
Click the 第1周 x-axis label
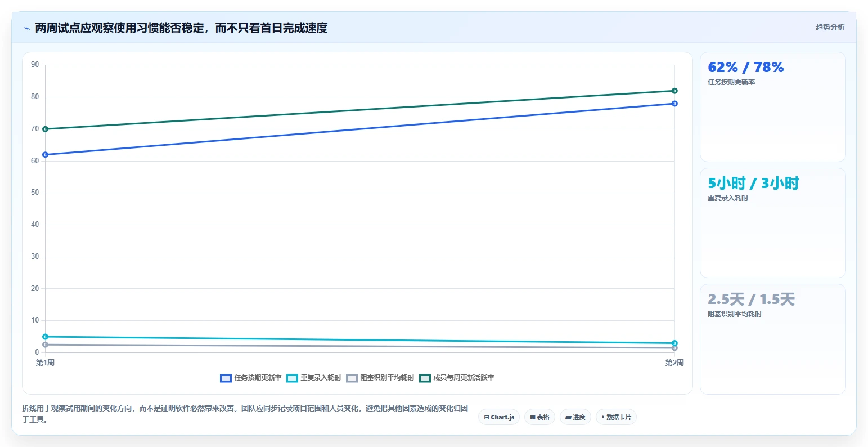[x=45, y=363]
